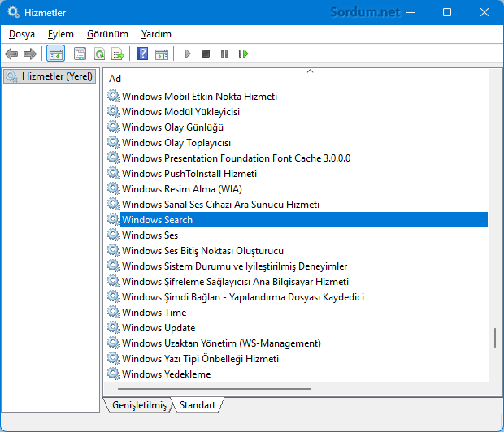Open the Help question mark icon
This screenshot has height=432, width=504.
(142, 54)
